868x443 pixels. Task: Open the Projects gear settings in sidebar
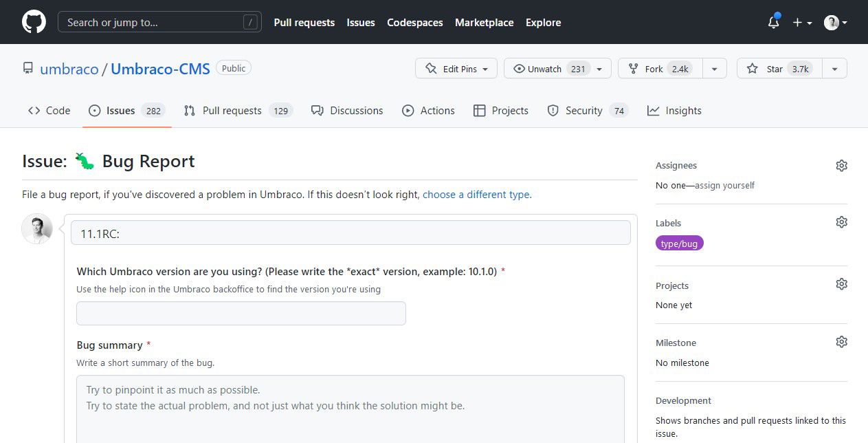841,284
